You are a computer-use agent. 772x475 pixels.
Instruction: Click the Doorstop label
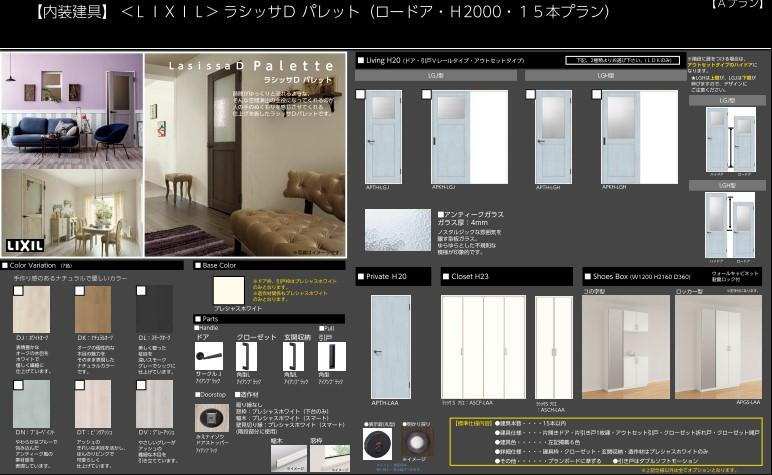pos(213,395)
